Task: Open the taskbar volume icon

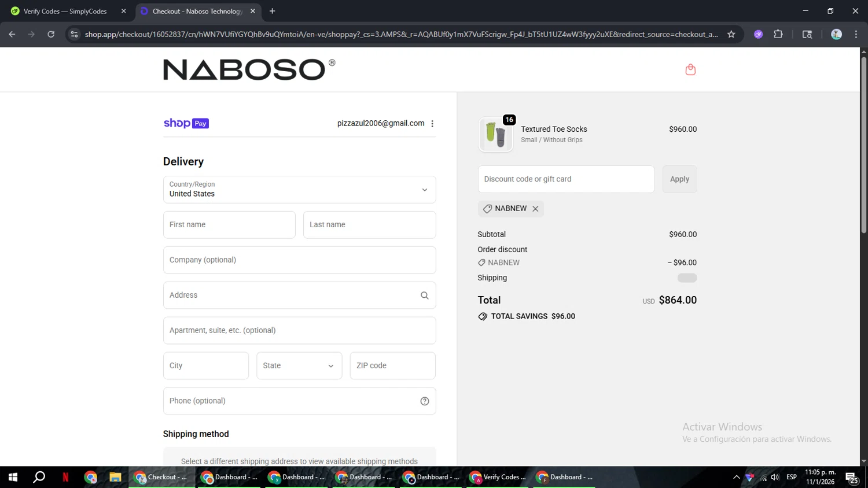Action: tap(775, 477)
